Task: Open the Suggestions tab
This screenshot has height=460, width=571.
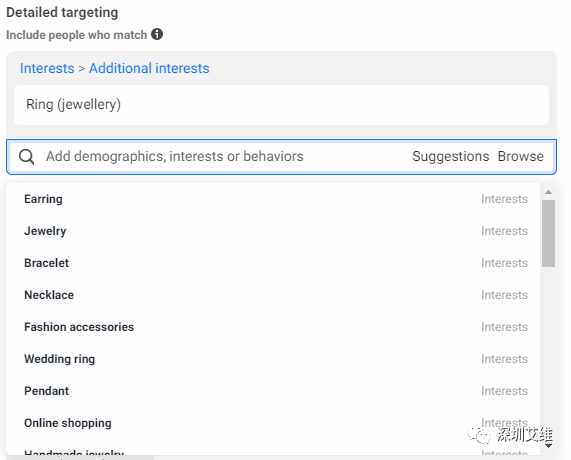Action: (450, 156)
